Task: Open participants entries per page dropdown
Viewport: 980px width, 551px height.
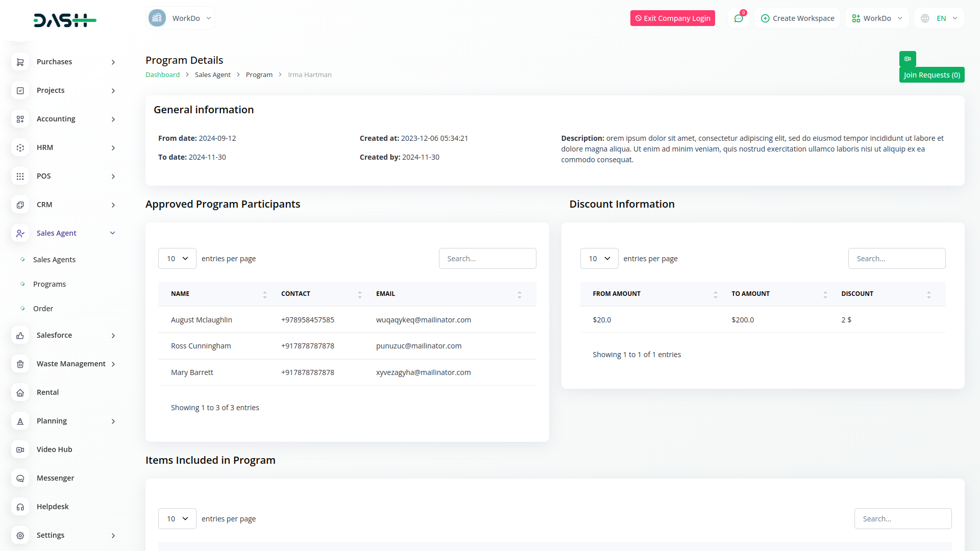Action: [177, 259]
